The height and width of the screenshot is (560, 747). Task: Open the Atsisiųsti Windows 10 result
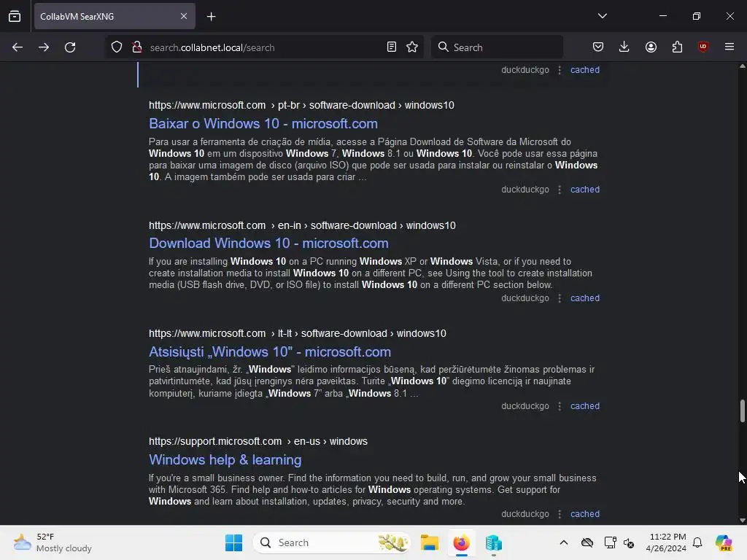pos(270,352)
